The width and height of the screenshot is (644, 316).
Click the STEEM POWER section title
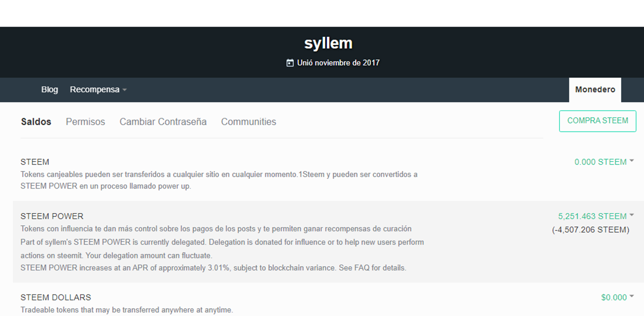[x=52, y=216]
